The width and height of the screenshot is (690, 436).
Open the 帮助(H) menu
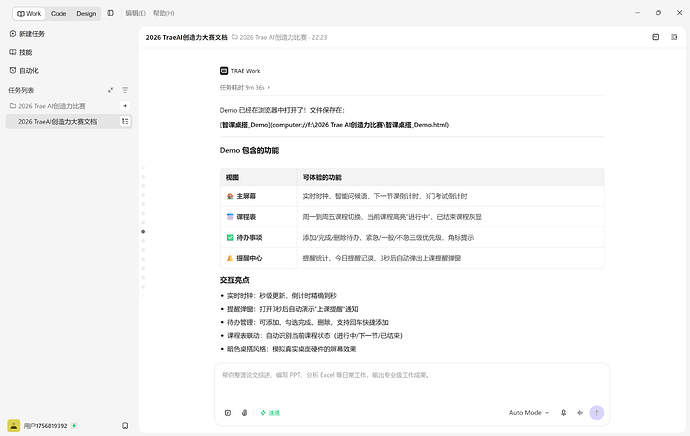[x=163, y=13]
